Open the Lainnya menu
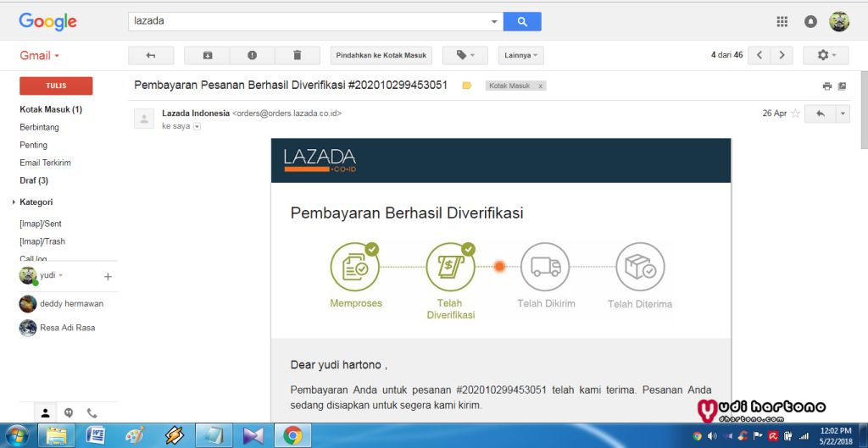The image size is (868, 448). point(521,55)
